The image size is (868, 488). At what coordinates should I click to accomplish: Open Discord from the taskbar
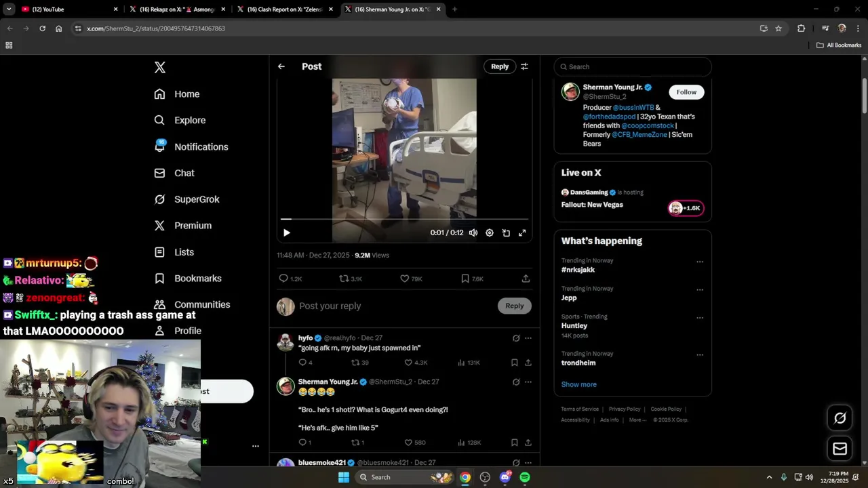pyautogui.click(x=505, y=477)
